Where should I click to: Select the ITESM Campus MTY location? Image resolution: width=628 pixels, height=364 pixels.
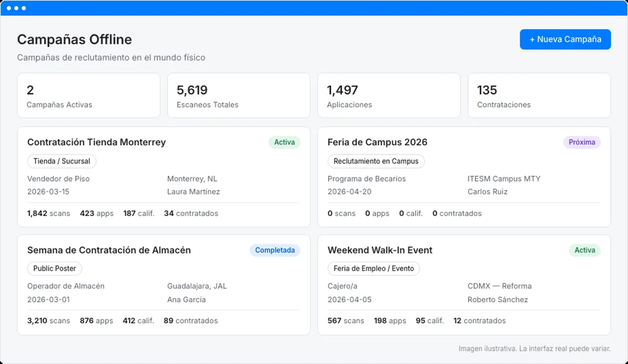[x=504, y=179]
